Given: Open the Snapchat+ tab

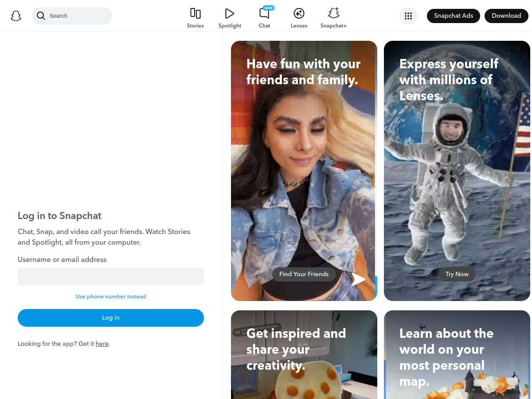Looking at the screenshot, I should [333, 18].
